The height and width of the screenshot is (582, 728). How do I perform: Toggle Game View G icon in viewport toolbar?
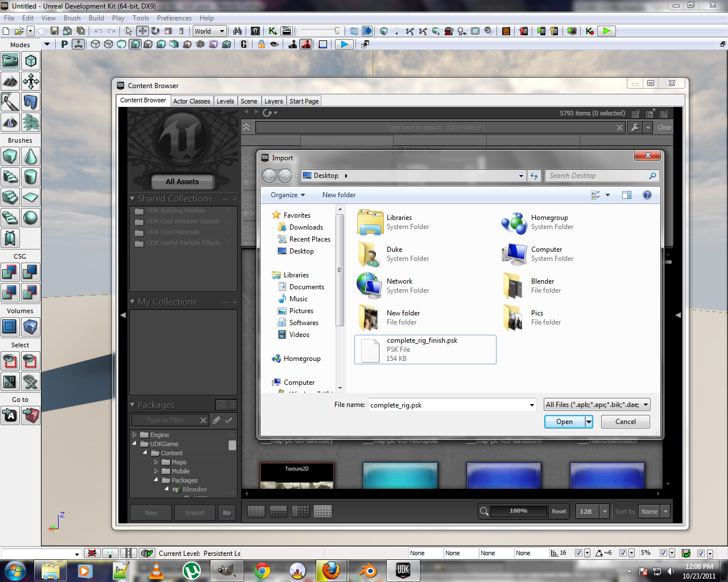244,44
